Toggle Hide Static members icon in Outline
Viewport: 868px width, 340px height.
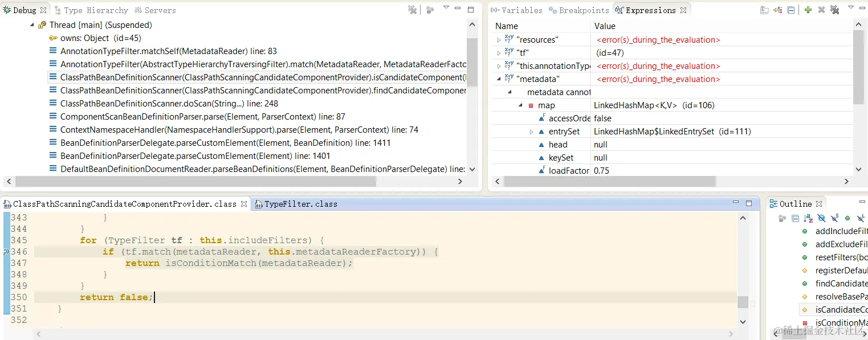point(834,218)
